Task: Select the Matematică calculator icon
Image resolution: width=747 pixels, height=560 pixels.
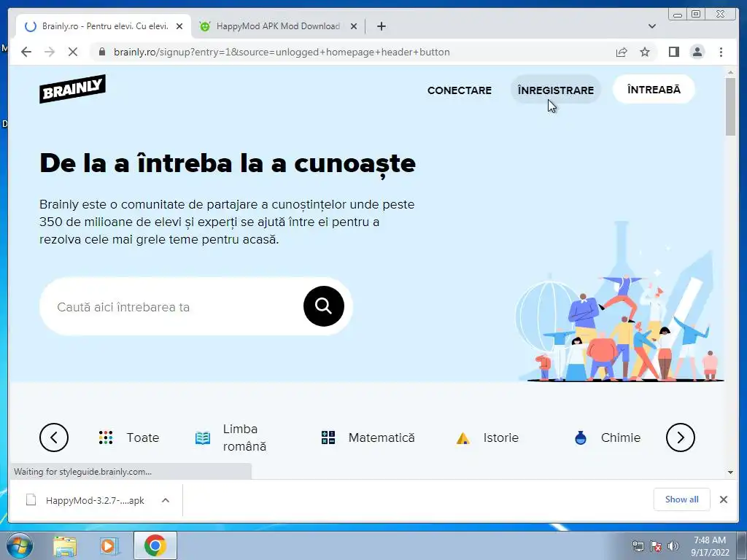Action: pos(328,437)
